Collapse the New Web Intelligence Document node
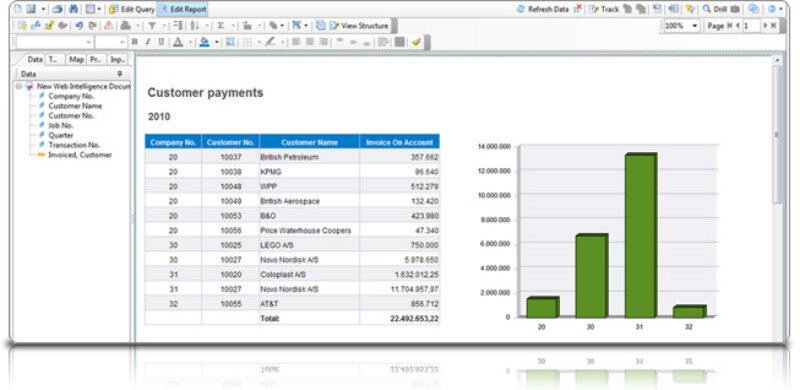Viewport: 800px width, 390px height. pos(19,86)
